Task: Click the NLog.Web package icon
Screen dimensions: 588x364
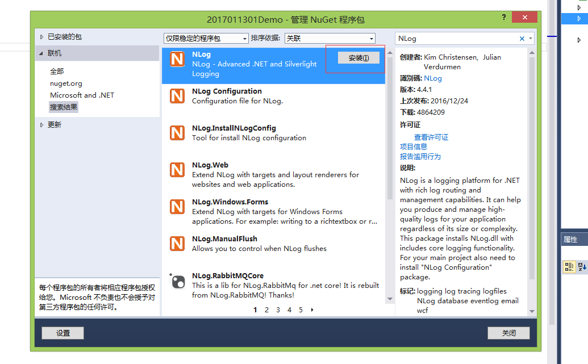Action: [x=177, y=170]
